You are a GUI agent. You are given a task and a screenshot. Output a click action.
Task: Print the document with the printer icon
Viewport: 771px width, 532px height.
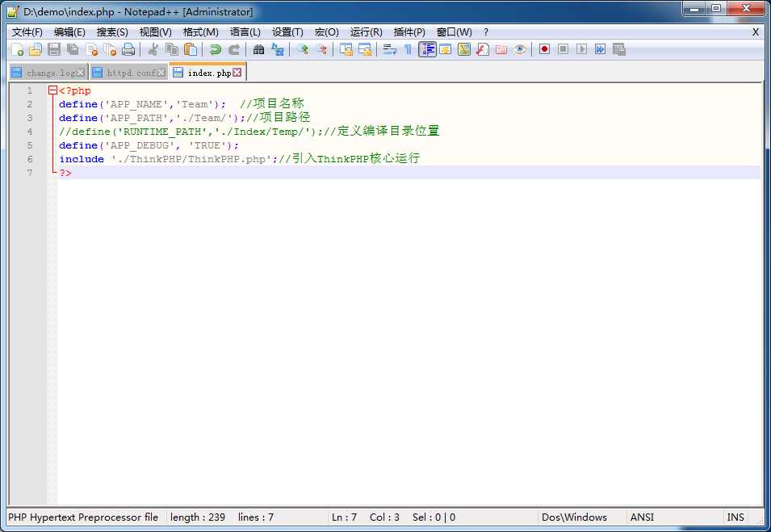(128, 49)
